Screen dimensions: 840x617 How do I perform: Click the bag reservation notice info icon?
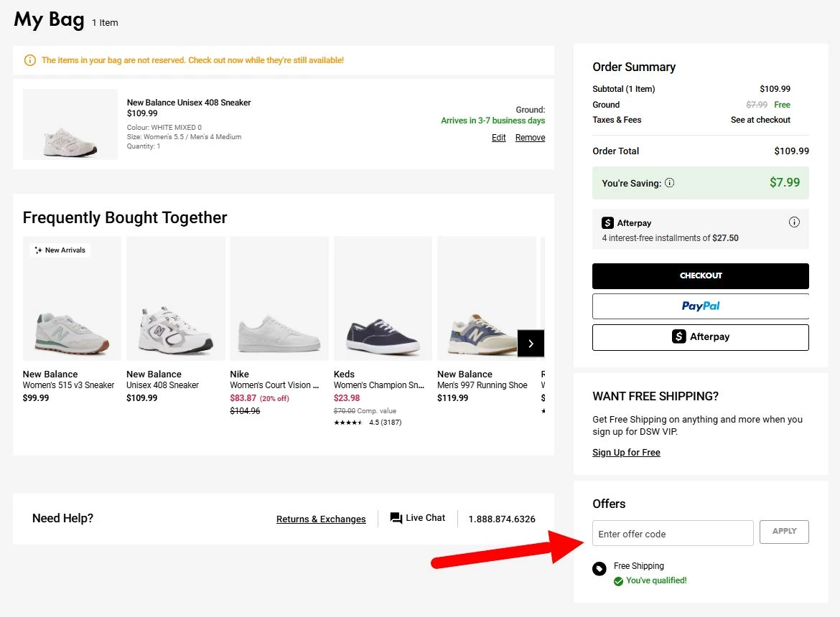pos(30,60)
